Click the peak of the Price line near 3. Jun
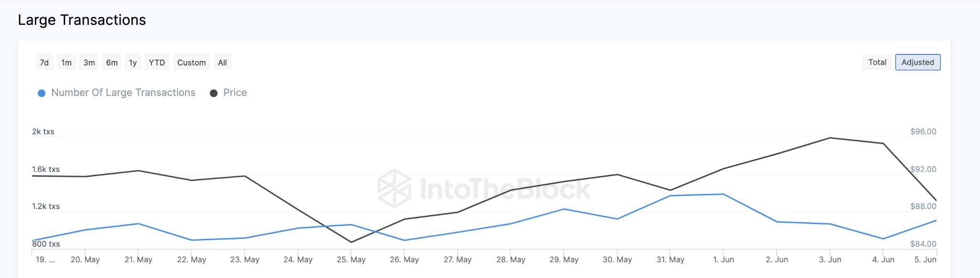The image size is (980, 278). coord(832,138)
